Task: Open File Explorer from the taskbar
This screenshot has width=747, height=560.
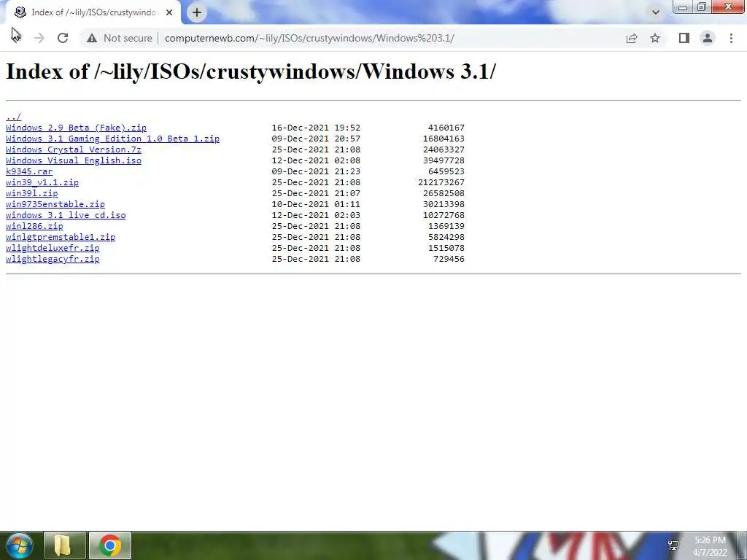Action: tap(64, 545)
